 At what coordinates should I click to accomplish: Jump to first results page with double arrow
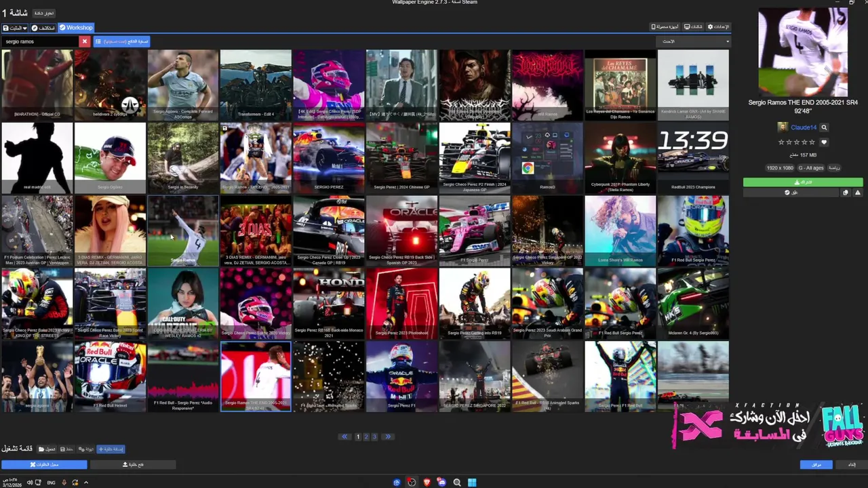pyautogui.click(x=345, y=437)
